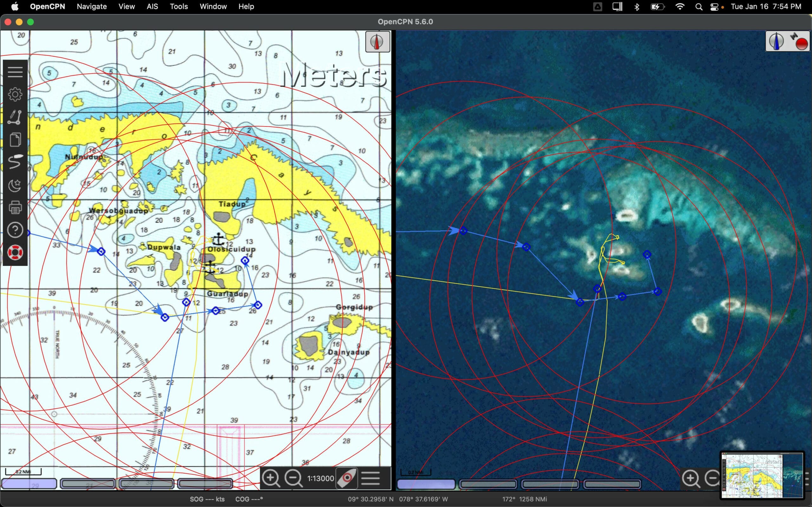Zoom out on the left chart
Image resolution: width=812 pixels, height=507 pixels.
coord(293,478)
